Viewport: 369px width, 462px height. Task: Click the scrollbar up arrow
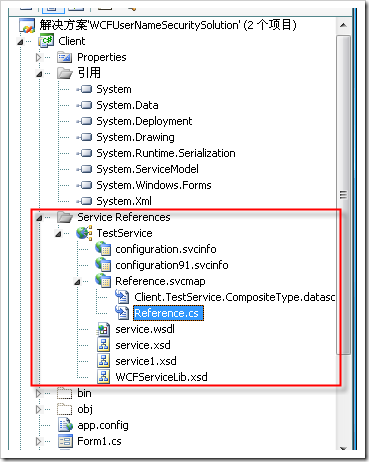pos(343,25)
